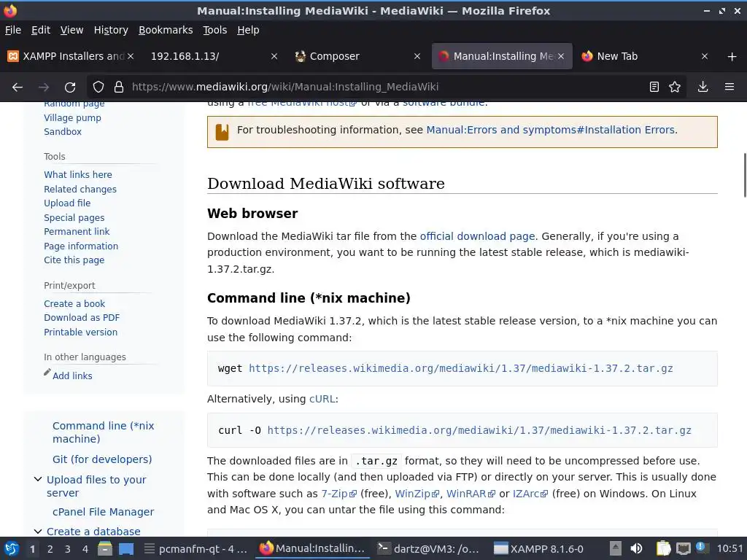The height and width of the screenshot is (560, 747).
Task: Click the update notification tray icon
Action: click(700, 547)
